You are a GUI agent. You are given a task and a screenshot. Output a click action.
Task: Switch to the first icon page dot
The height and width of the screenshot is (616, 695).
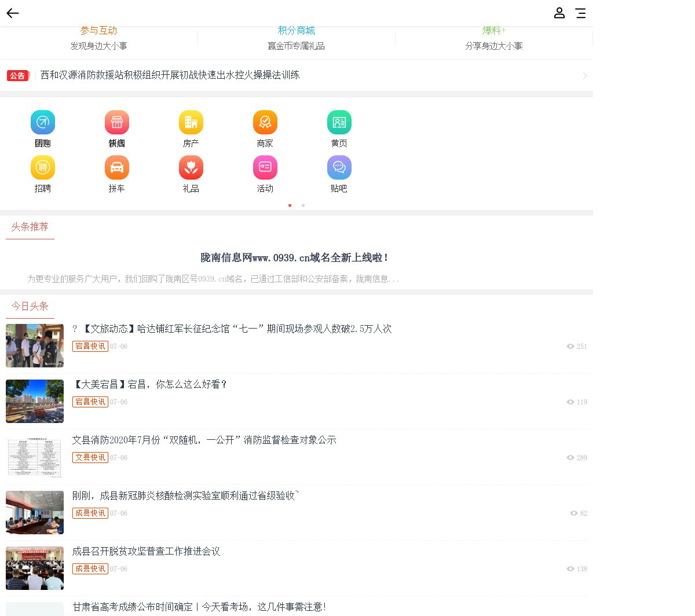[x=290, y=205]
